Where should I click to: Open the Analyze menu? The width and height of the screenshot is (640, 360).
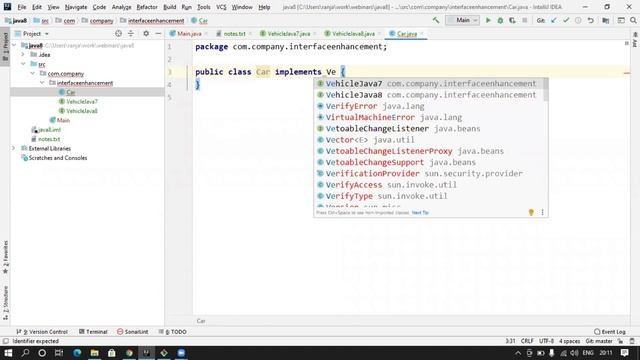[121, 7]
